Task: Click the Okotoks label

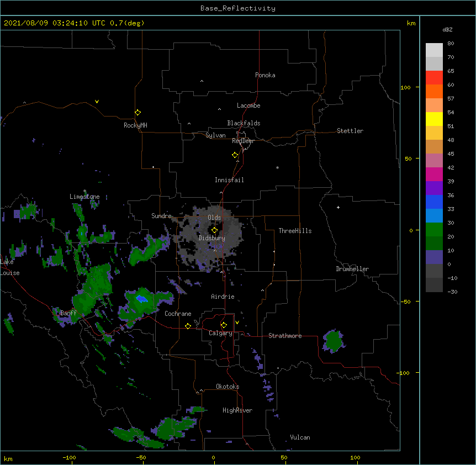Action: point(228,387)
